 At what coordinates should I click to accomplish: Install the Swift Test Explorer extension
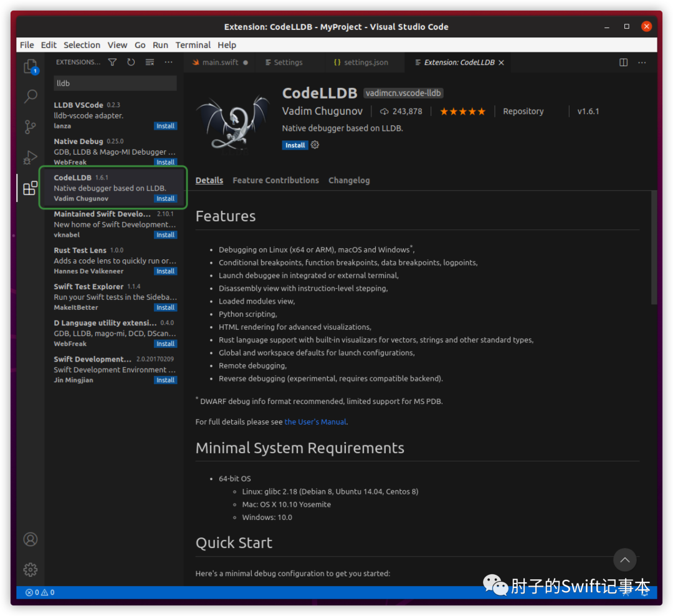click(x=165, y=307)
